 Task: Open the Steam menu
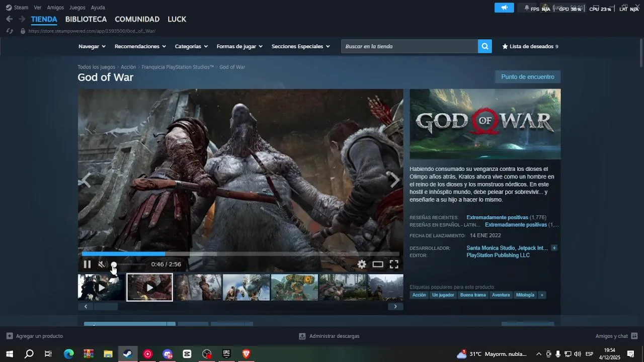coord(17,8)
